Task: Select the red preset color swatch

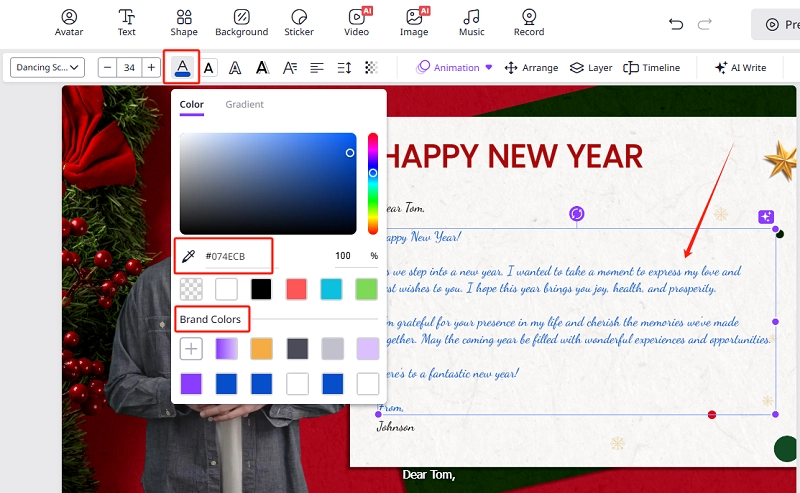Action: click(x=296, y=289)
